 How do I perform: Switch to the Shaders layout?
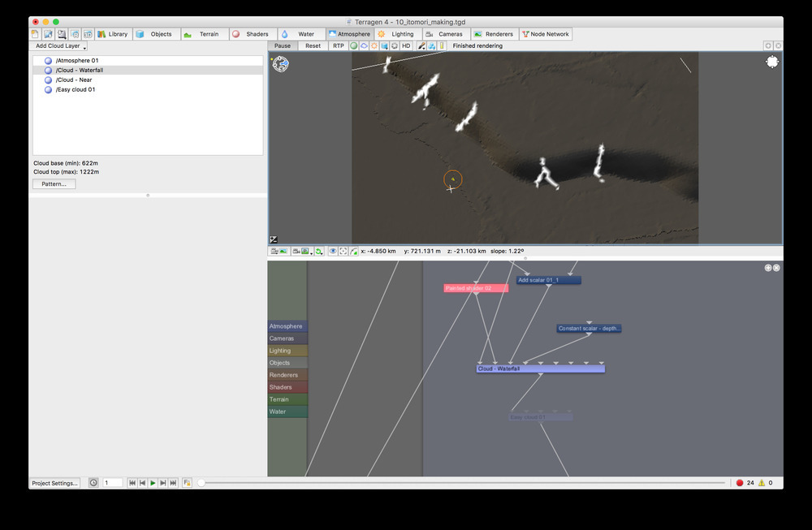(252, 34)
